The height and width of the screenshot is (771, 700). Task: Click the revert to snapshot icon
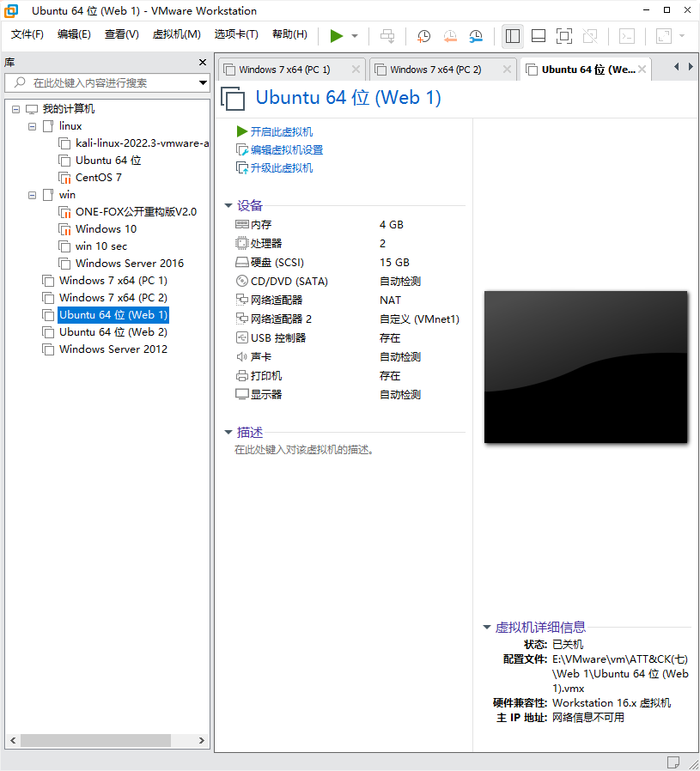point(449,36)
